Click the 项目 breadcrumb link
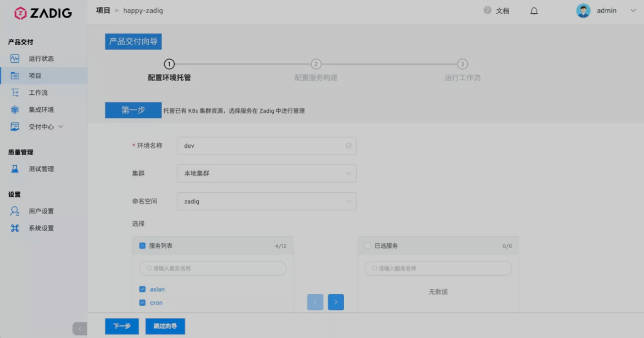The image size is (644, 338). click(103, 10)
